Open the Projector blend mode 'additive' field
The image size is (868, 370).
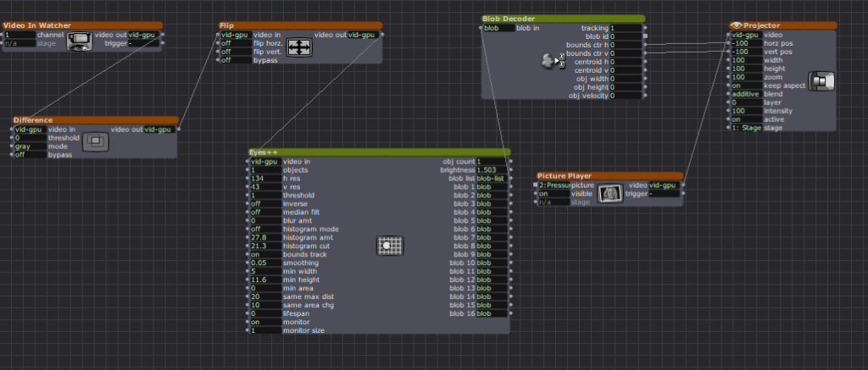(744, 94)
